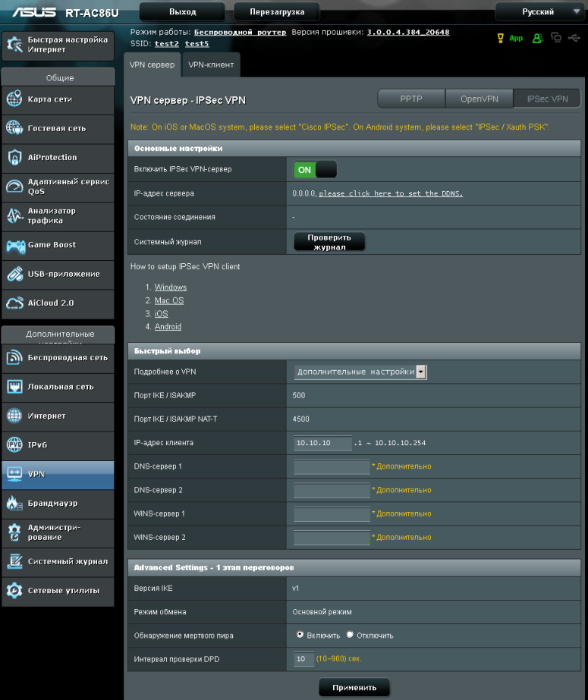The image size is (588, 700).
Task: Switch to the VPN-клиент tab
Action: tap(211, 64)
